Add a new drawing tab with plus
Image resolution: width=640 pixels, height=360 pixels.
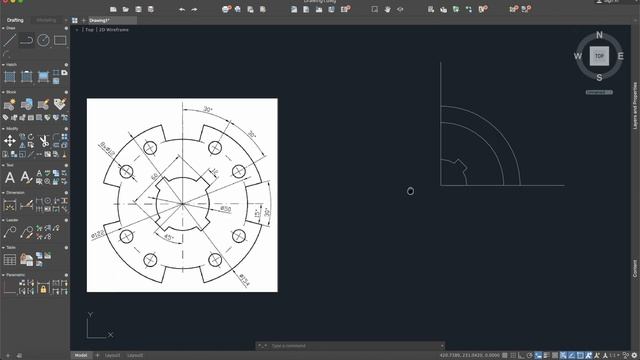[x=84, y=20]
